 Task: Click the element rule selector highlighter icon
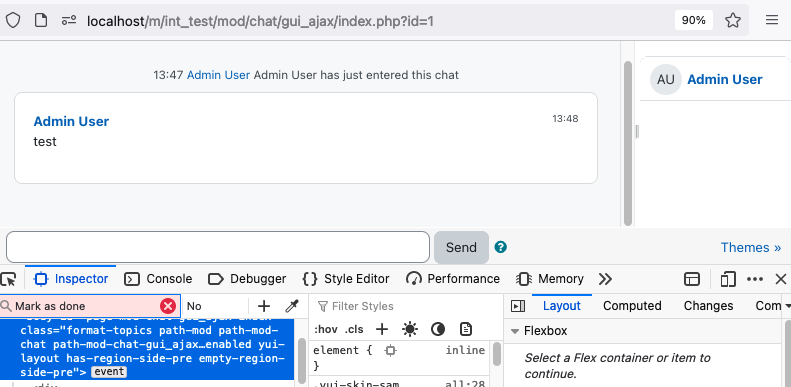[x=390, y=350]
